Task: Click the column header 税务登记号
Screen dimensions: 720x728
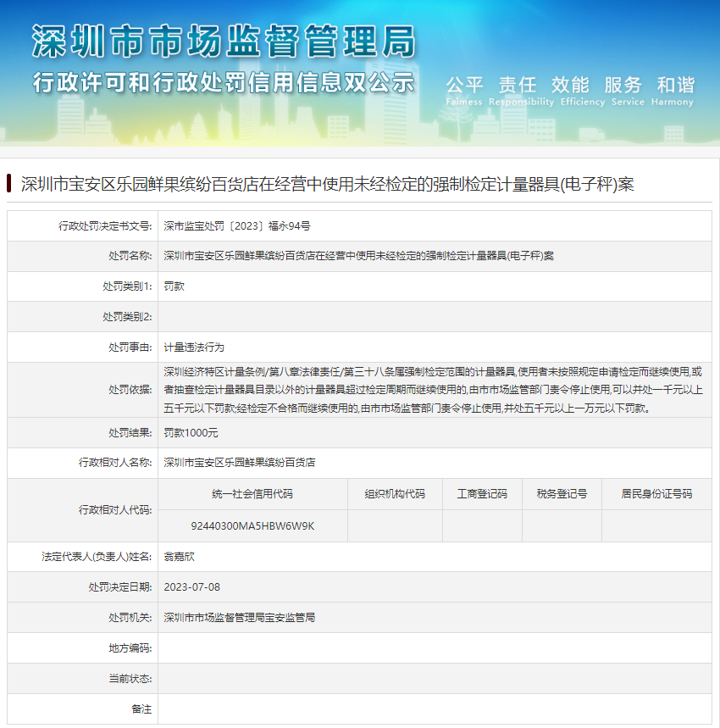Action: (562, 494)
